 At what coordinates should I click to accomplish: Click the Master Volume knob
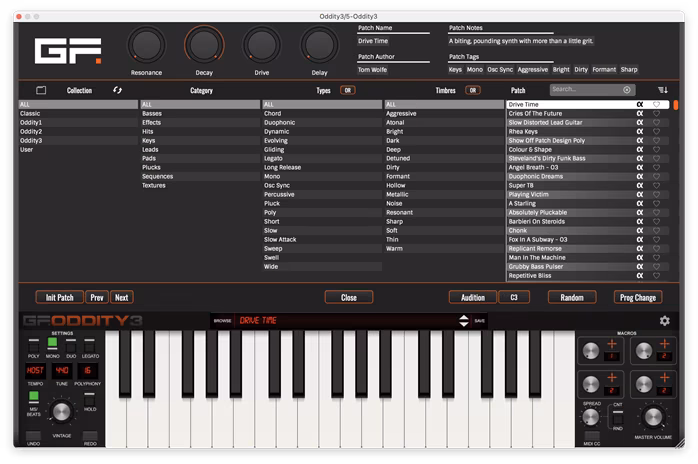click(x=653, y=417)
